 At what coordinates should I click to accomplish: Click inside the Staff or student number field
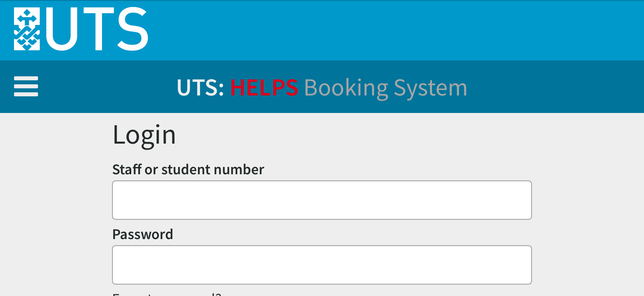pos(322,200)
